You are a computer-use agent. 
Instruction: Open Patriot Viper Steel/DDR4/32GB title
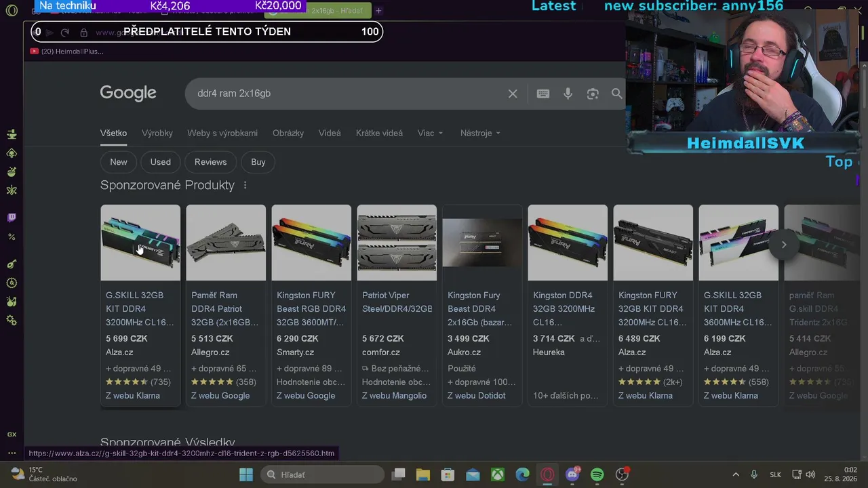[397, 302]
